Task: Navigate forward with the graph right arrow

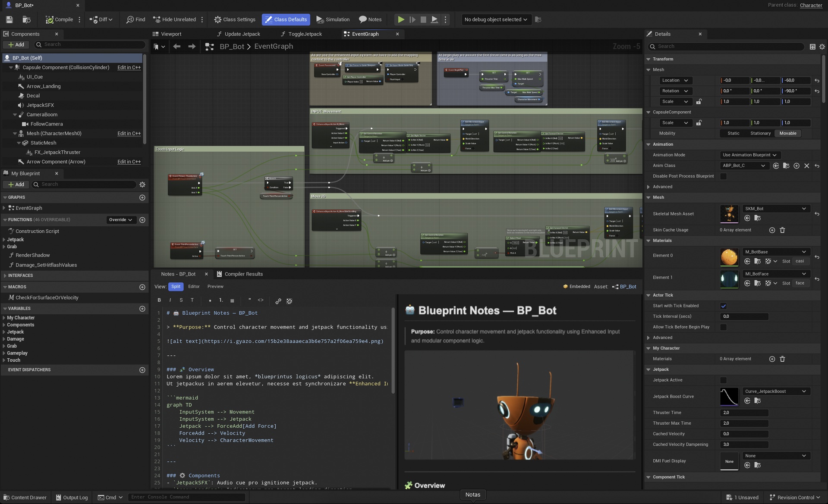Action: click(192, 47)
